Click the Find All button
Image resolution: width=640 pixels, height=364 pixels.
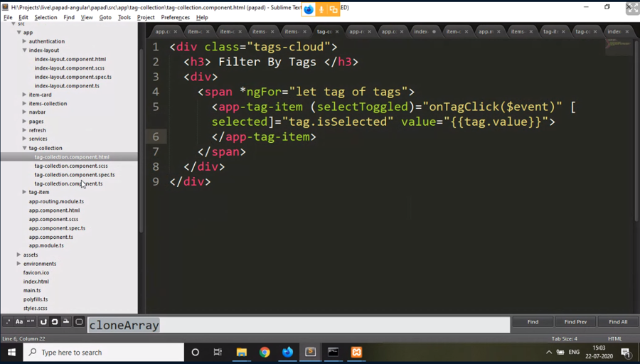pyautogui.click(x=618, y=322)
